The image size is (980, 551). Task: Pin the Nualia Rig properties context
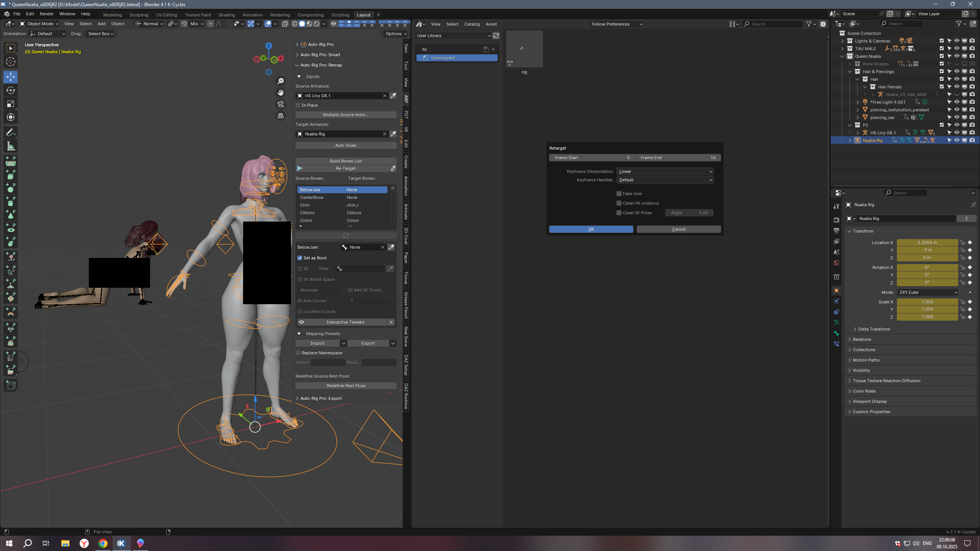(973, 205)
